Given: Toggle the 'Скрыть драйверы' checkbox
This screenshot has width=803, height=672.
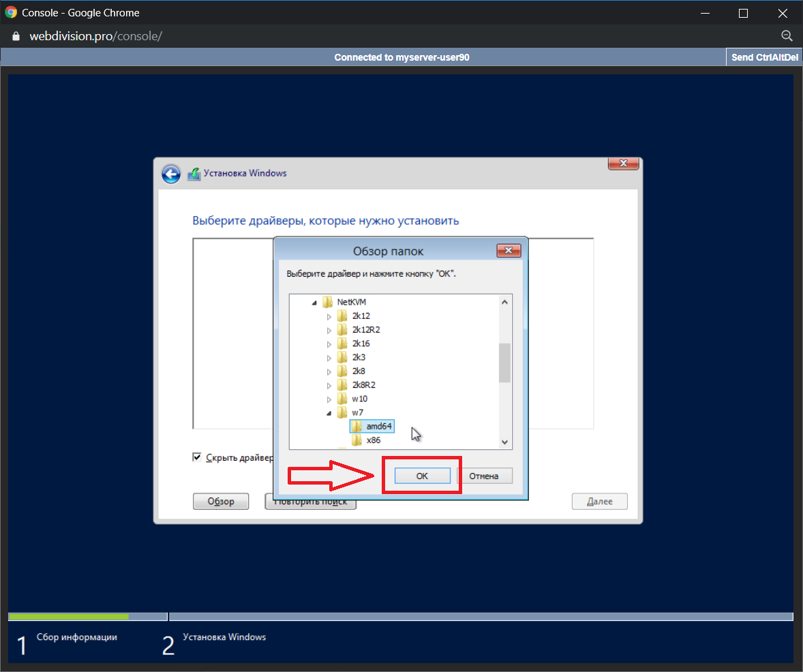Looking at the screenshot, I should (198, 457).
